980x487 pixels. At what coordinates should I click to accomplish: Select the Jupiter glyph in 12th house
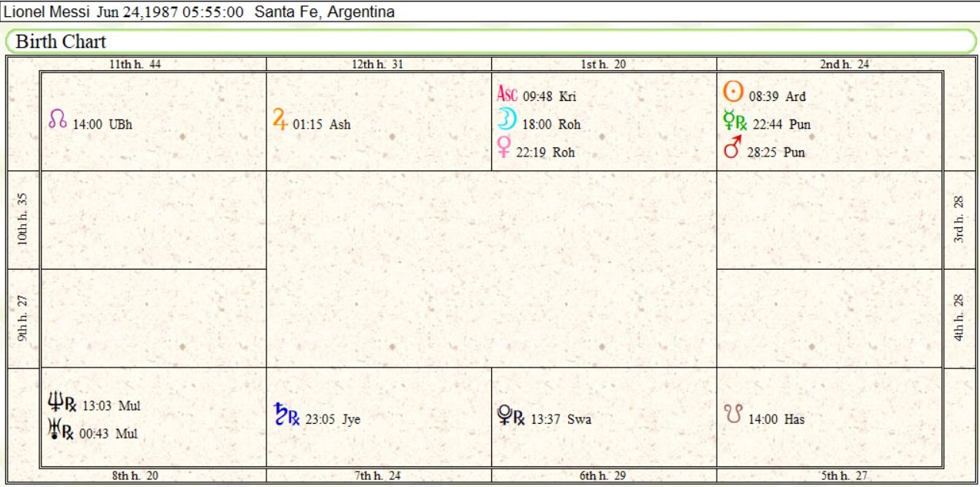[279, 120]
